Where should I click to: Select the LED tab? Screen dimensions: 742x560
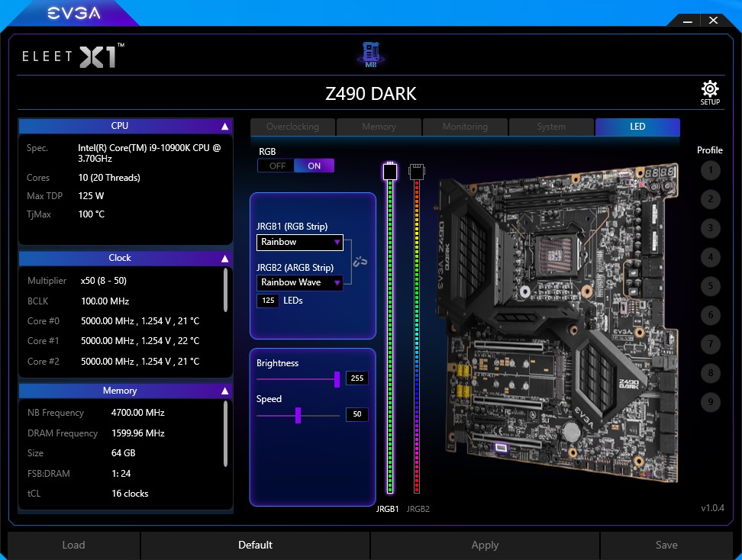click(x=637, y=127)
